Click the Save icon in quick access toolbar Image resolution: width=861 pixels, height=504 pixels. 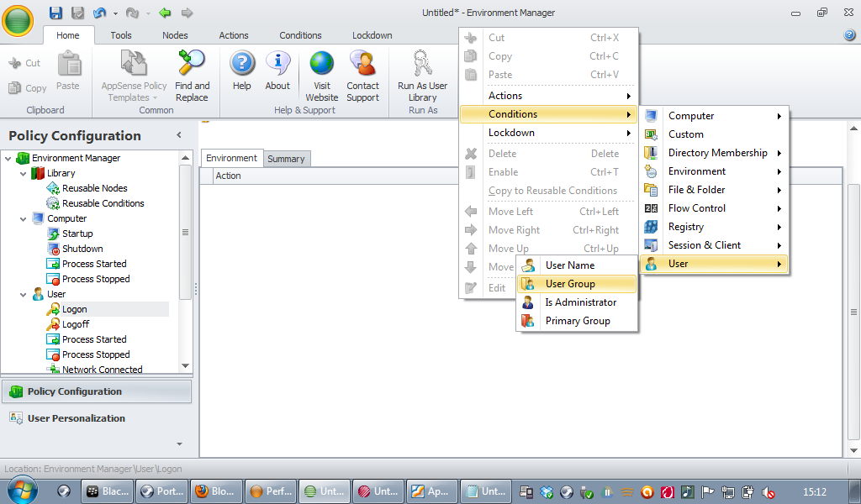point(55,13)
